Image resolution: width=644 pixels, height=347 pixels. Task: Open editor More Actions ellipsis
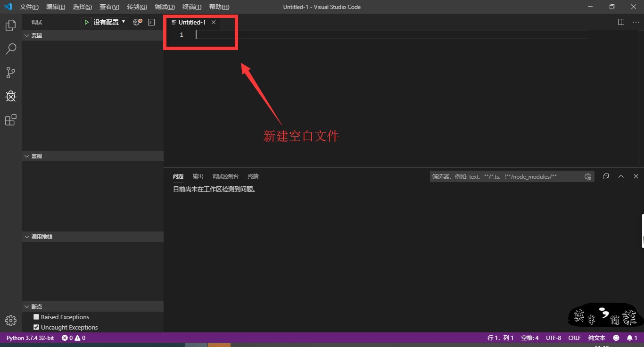635,22
